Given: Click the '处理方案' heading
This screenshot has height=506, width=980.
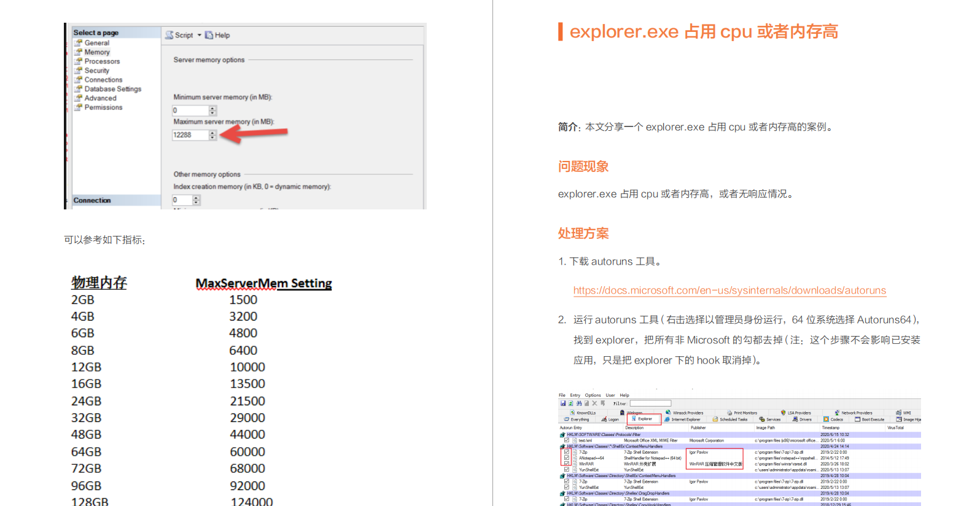Looking at the screenshot, I should [583, 233].
